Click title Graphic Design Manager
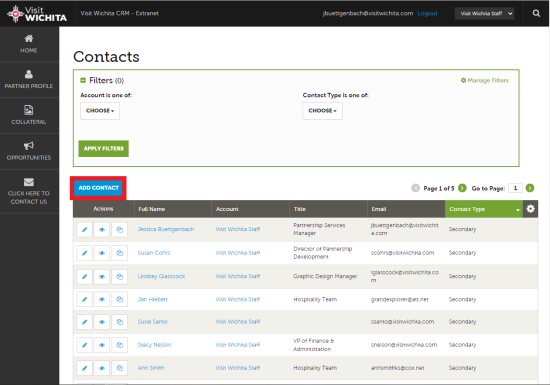The image size is (550, 385). 325,276
